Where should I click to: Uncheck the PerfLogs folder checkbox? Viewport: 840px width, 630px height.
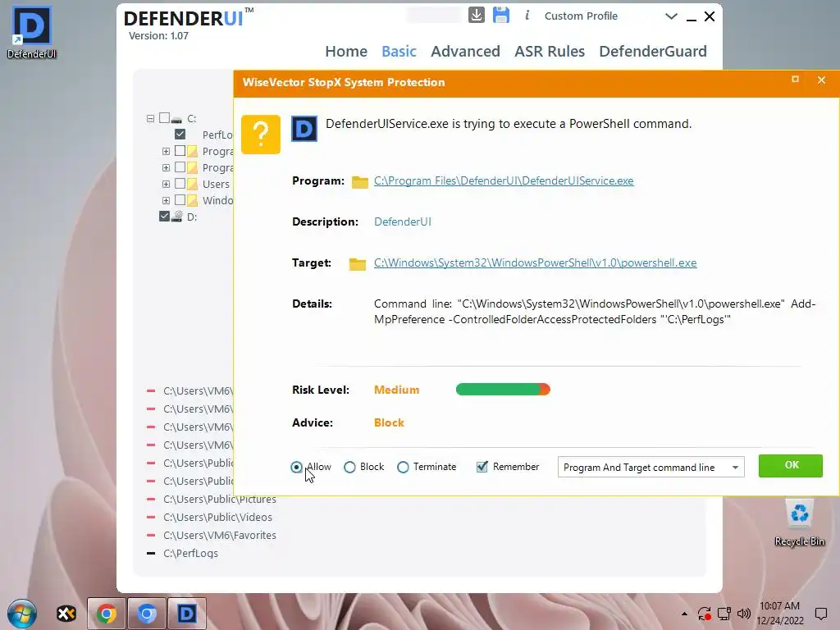pyautogui.click(x=180, y=134)
